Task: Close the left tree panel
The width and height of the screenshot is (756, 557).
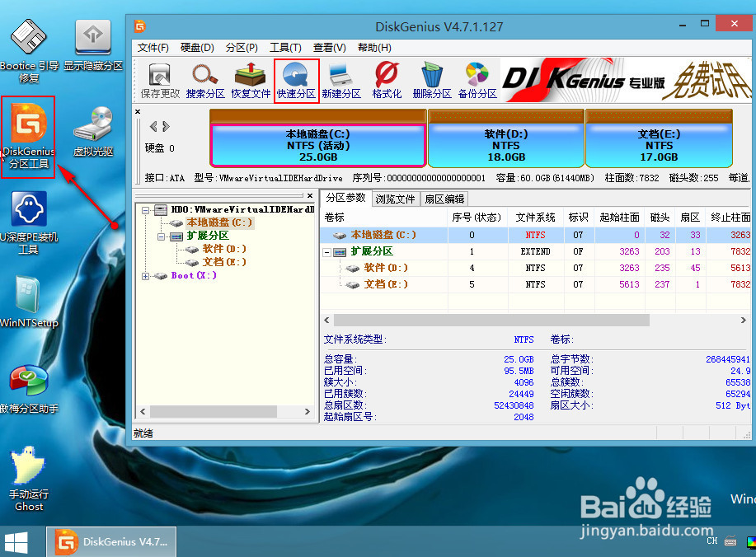Action: coord(310,195)
